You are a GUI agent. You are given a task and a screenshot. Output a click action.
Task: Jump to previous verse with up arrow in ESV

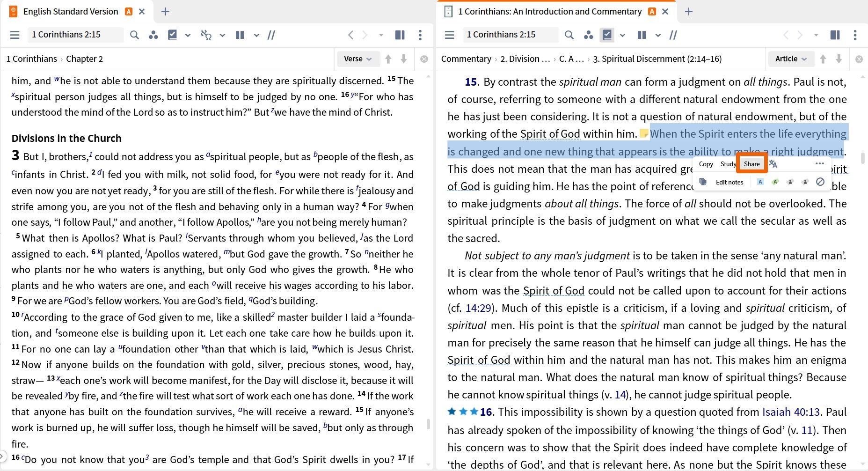click(388, 59)
